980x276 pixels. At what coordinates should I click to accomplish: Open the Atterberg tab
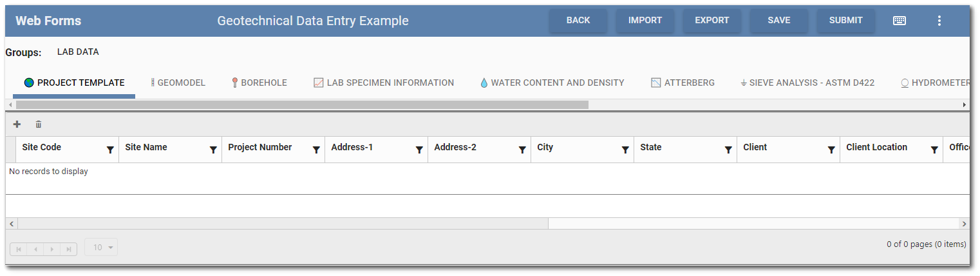tap(683, 83)
